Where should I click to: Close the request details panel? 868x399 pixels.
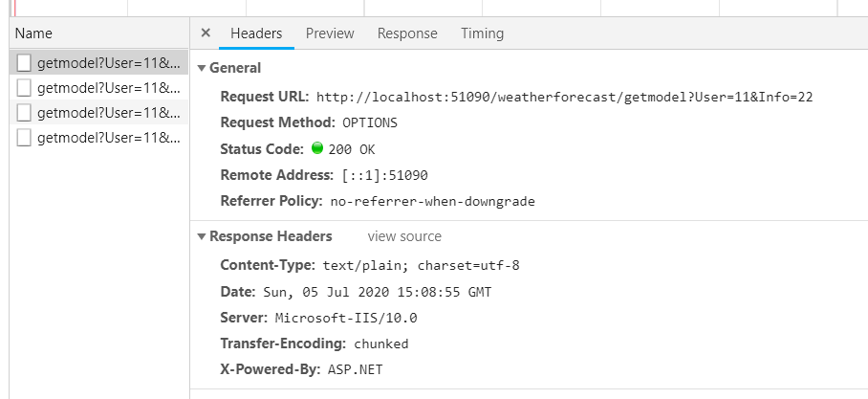click(x=206, y=33)
